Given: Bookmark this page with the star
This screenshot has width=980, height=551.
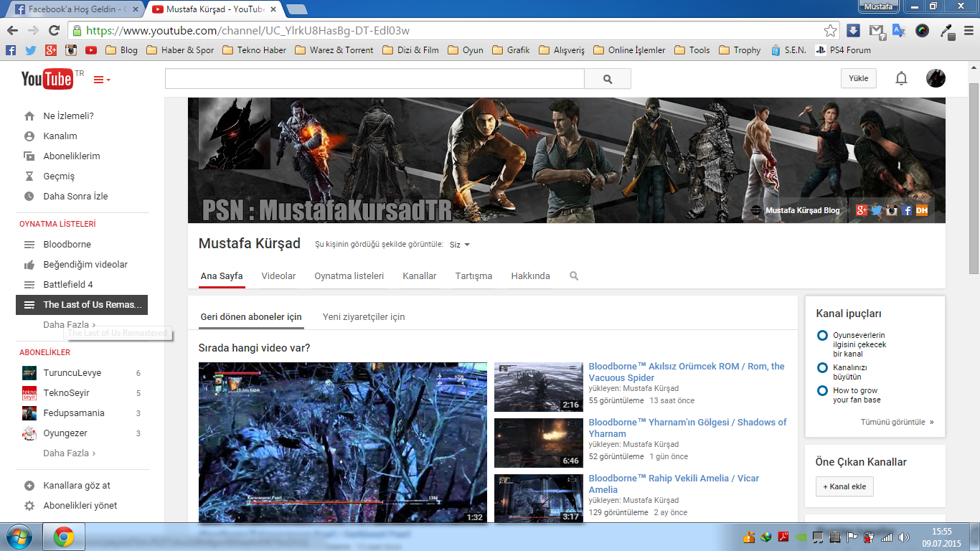Looking at the screenshot, I should [830, 30].
